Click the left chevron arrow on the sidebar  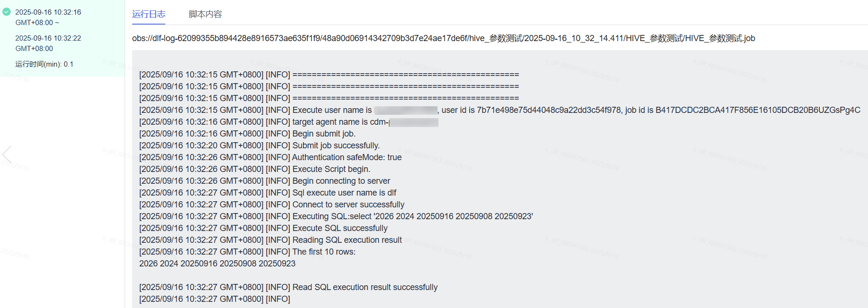pyautogui.click(x=7, y=154)
